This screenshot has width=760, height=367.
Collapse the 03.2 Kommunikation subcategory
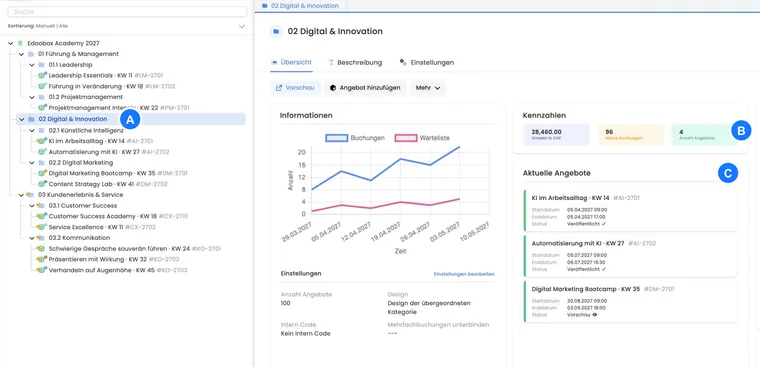pos(32,238)
